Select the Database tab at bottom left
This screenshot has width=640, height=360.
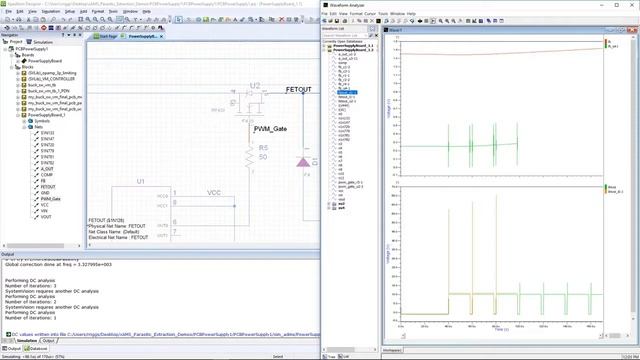pyautogui.click(x=36, y=349)
